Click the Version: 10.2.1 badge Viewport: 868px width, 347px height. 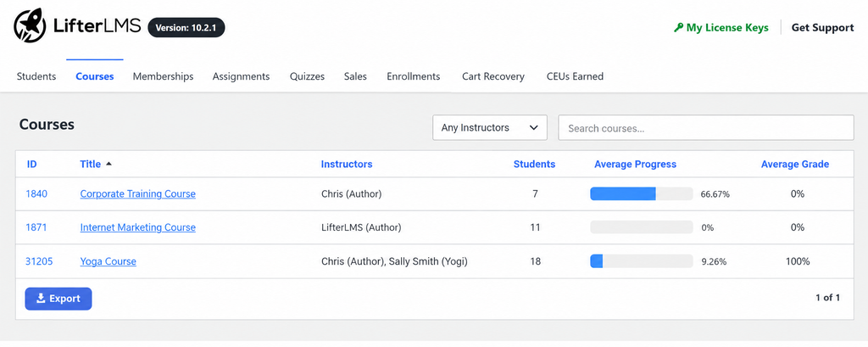pos(186,27)
